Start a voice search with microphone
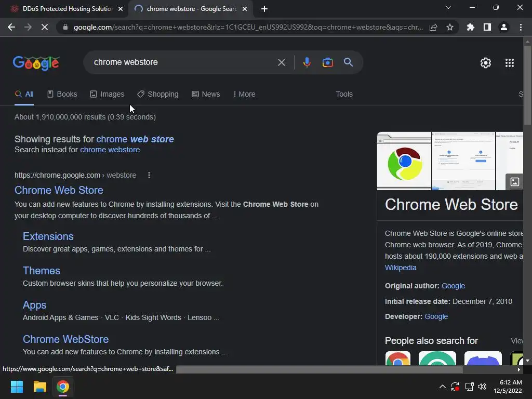The image size is (532, 399). point(307,62)
